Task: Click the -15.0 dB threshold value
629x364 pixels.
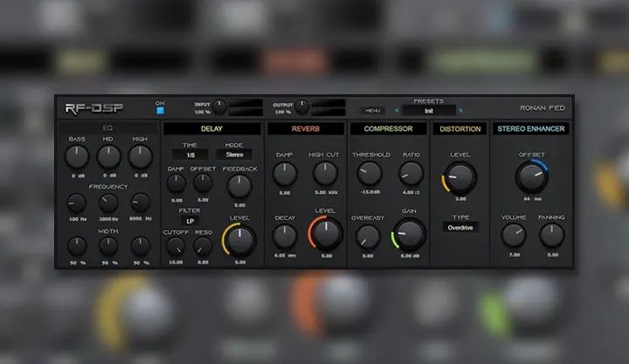Action: [x=370, y=192]
